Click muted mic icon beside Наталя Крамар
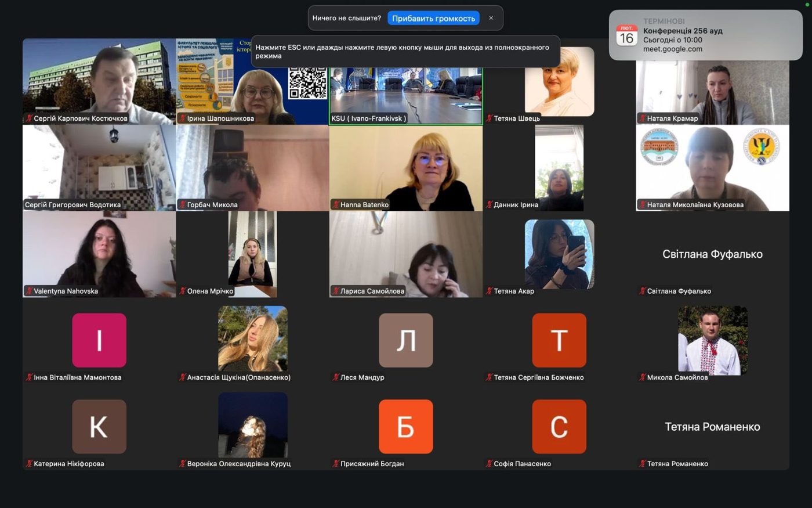 click(642, 118)
